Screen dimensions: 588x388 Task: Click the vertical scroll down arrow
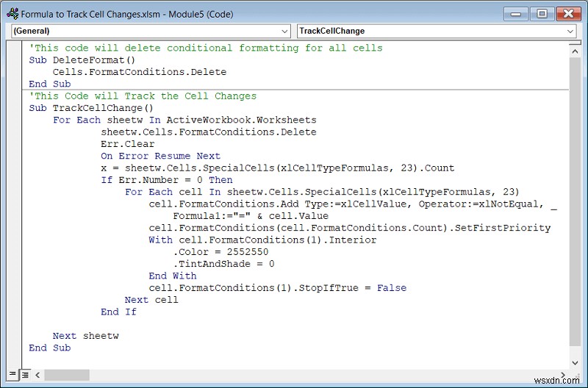pyautogui.click(x=575, y=362)
